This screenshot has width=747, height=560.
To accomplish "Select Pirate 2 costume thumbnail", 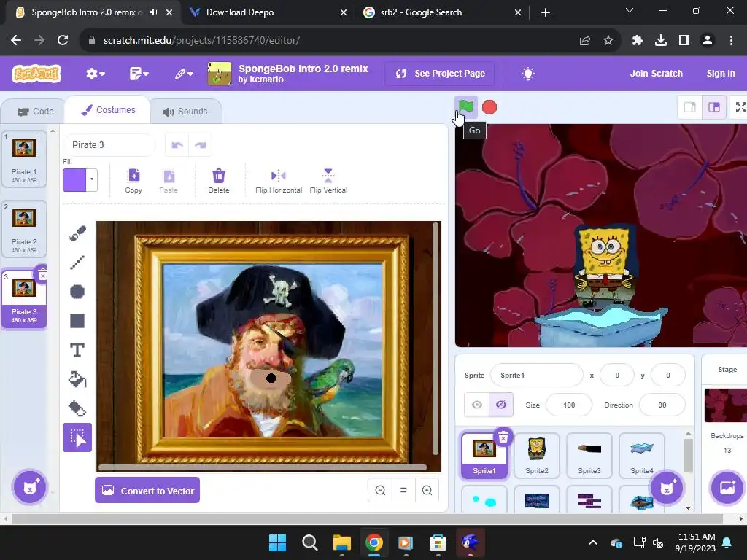I will point(24,230).
